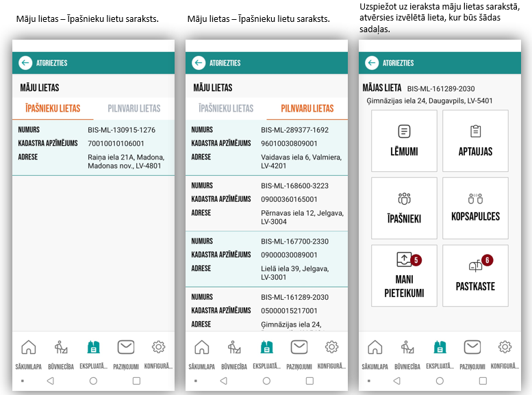
Task: Open the Īpašnieki section tile
Action: (x=404, y=208)
